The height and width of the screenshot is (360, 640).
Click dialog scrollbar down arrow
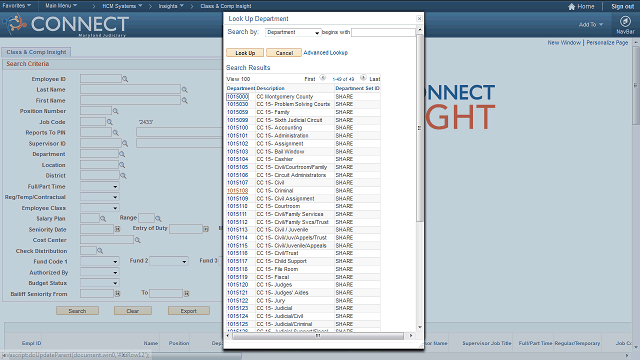tap(420, 327)
